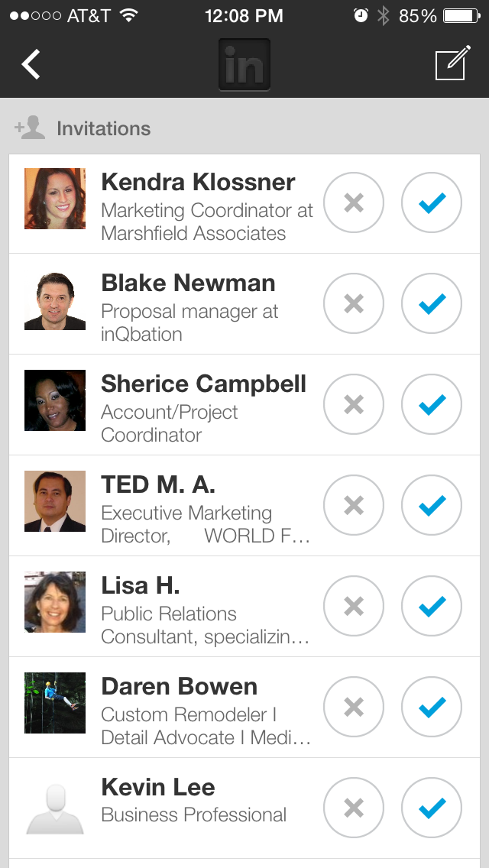Select Daren Bowen's name
Image resolution: width=489 pixels, height=868 pixels.
point(180,687)
